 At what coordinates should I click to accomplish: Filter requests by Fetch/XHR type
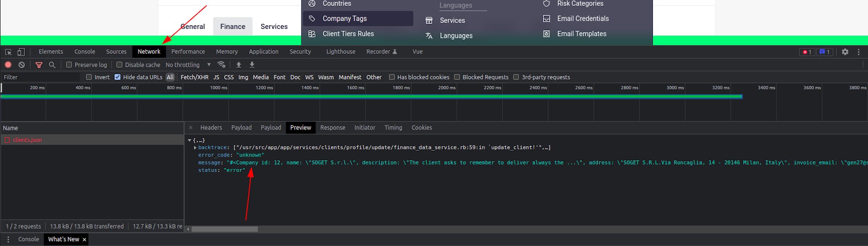[x=194, y=77]
